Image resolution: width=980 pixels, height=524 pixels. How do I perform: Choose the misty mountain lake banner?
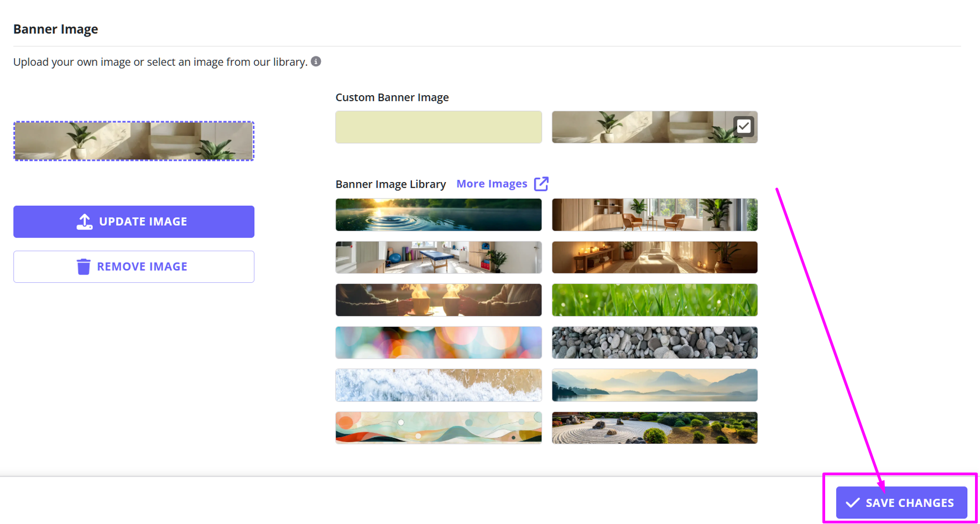tap(654, 385)
